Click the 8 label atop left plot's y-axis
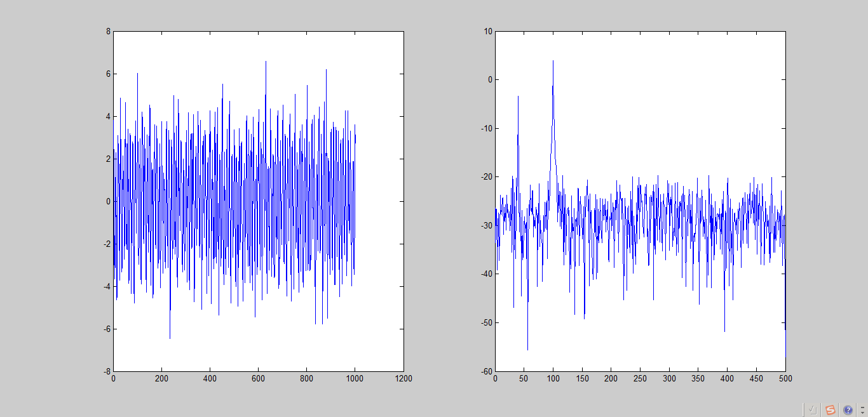This screenshot has width=868, height=417. (x=108, y=31)
